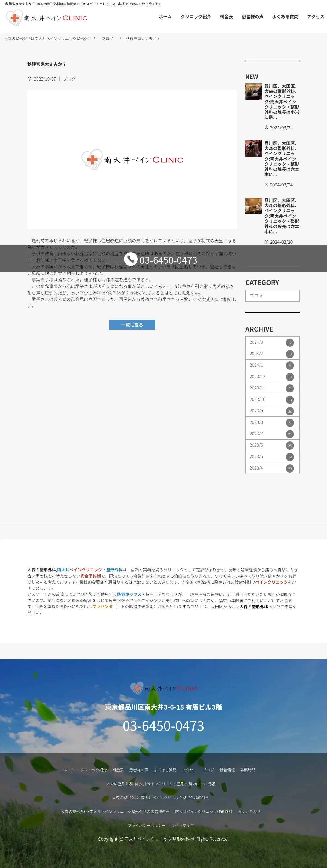Open クリニック紹介 in the top navigation

click(196, 17)
